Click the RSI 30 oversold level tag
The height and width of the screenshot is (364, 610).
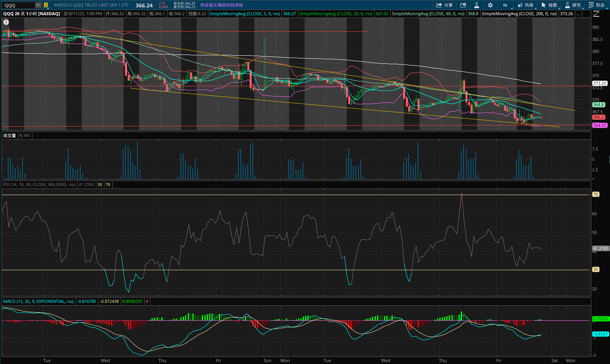click(596, 269)
